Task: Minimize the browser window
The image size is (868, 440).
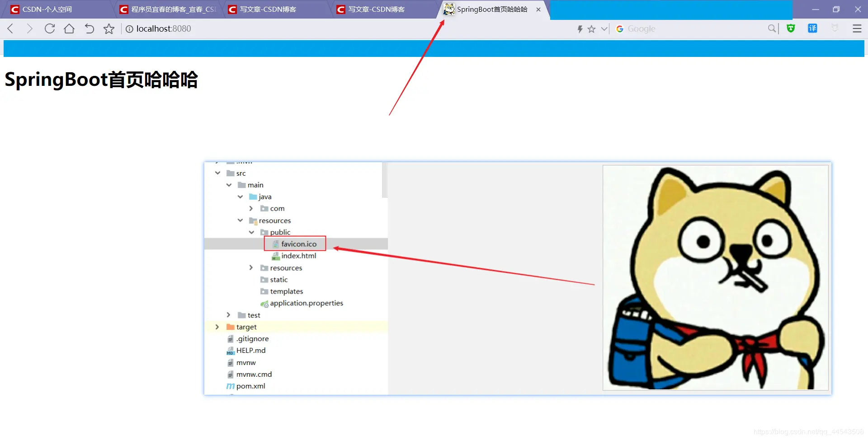Action: coord(816,9)
